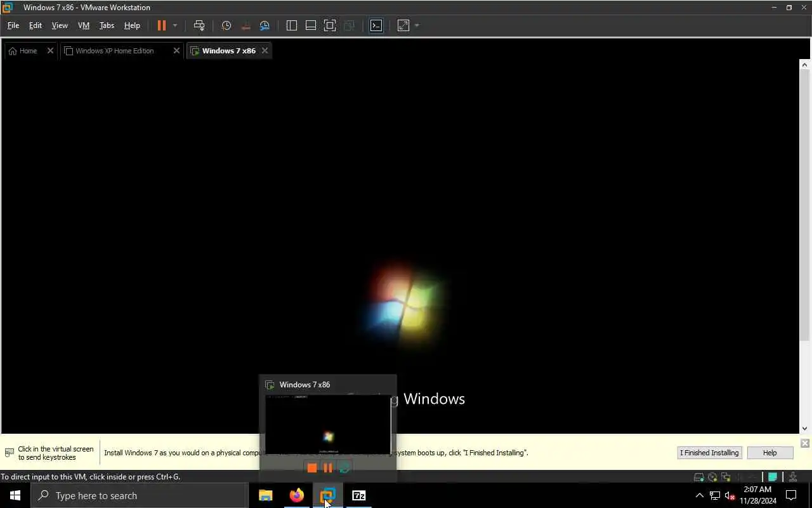Viewport: 812px width, 508px height.
Task: Click inside the Windows 7 virtual screen
Action: click(x=400, y=246)
